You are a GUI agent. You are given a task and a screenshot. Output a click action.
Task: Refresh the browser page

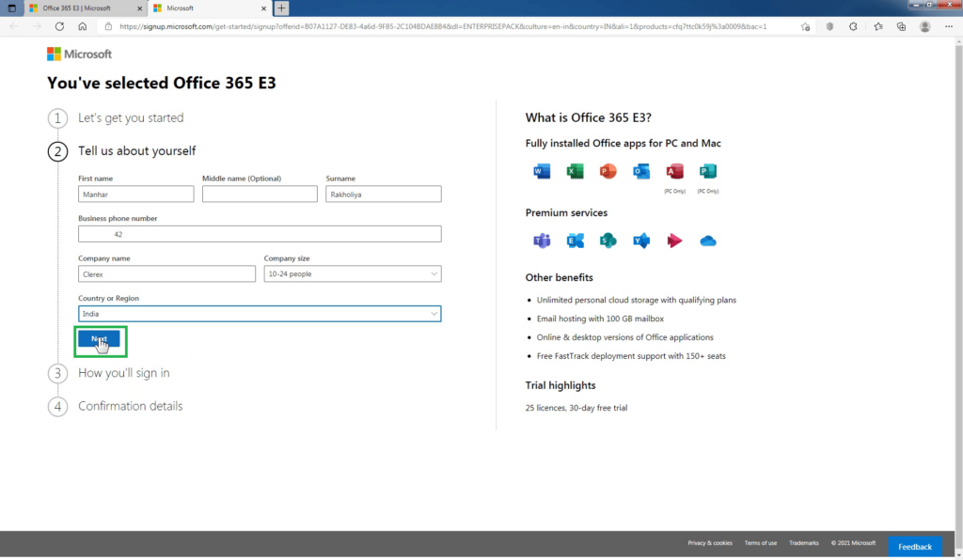point(59,26)
